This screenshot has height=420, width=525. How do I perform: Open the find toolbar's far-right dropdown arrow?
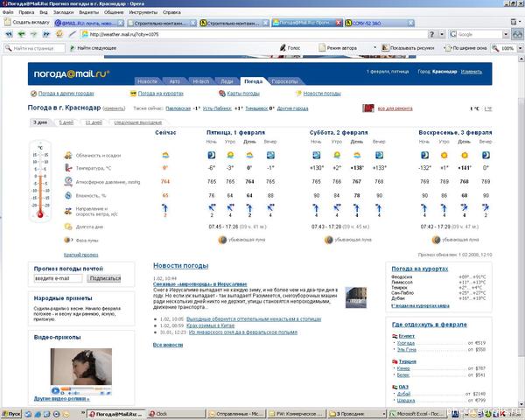(520, 48)
